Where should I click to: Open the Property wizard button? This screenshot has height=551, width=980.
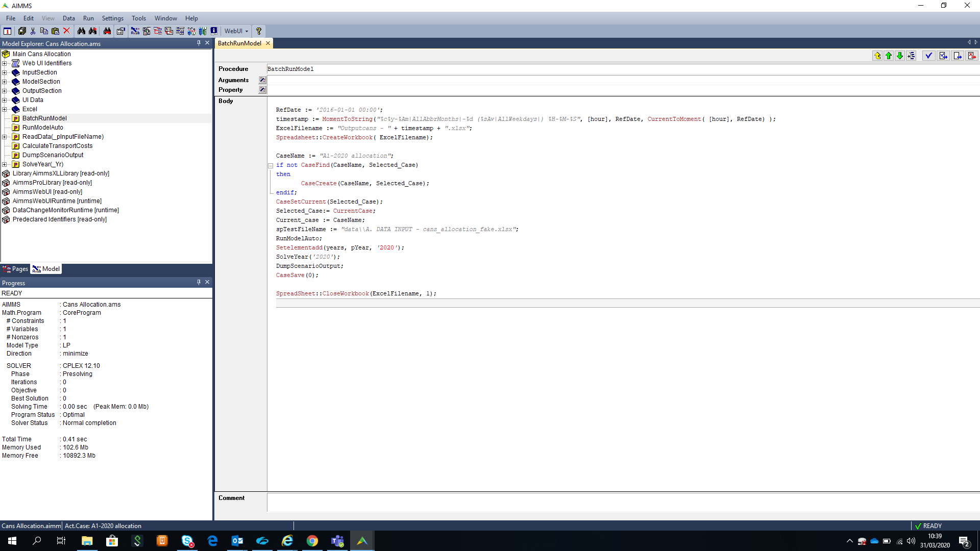click(262, 90)
